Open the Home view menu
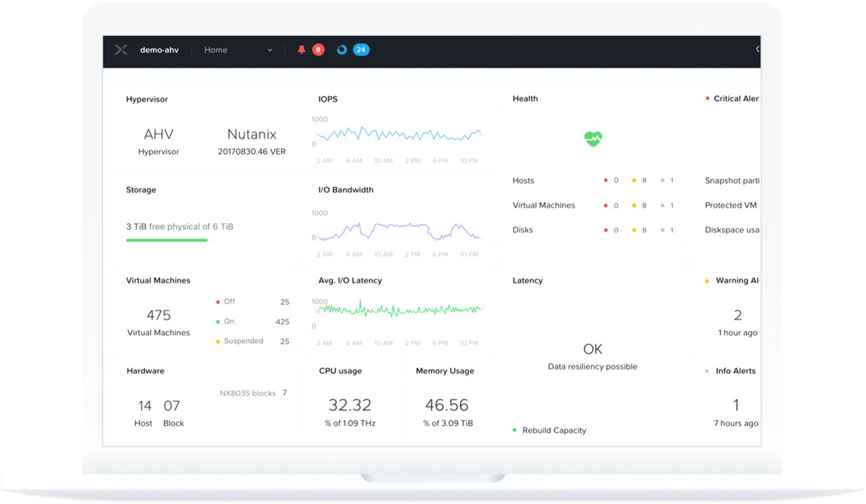This screenshot has height=504, width=866. pos(216,50)
